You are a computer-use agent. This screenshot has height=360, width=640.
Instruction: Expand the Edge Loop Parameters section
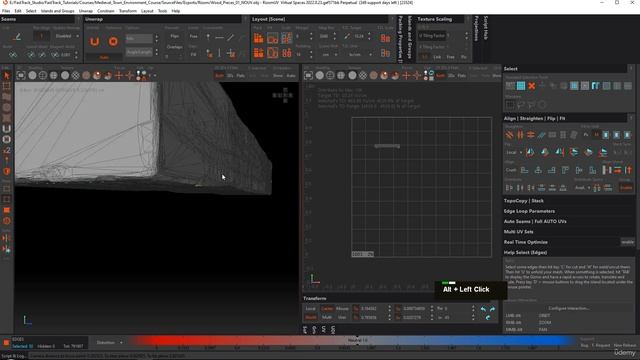pyautogui.click(x=529, y=211)
